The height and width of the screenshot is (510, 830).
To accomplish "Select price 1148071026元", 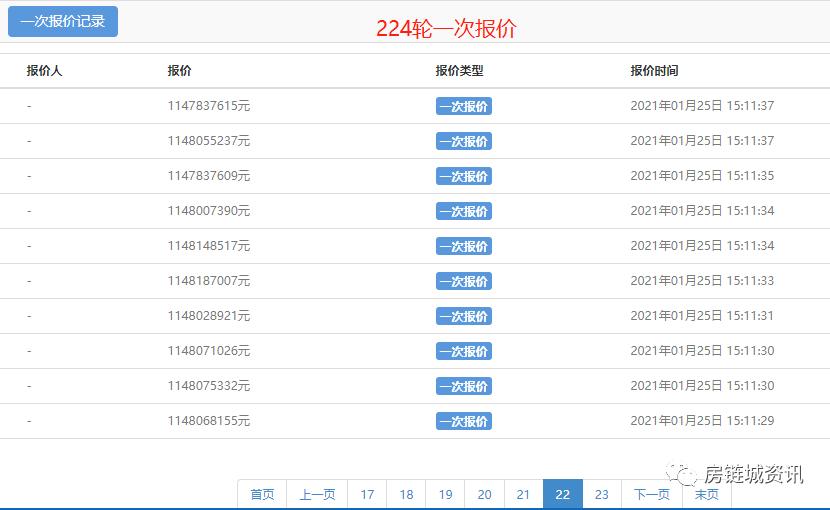I will pyautogui.click(x=209, y=351).
